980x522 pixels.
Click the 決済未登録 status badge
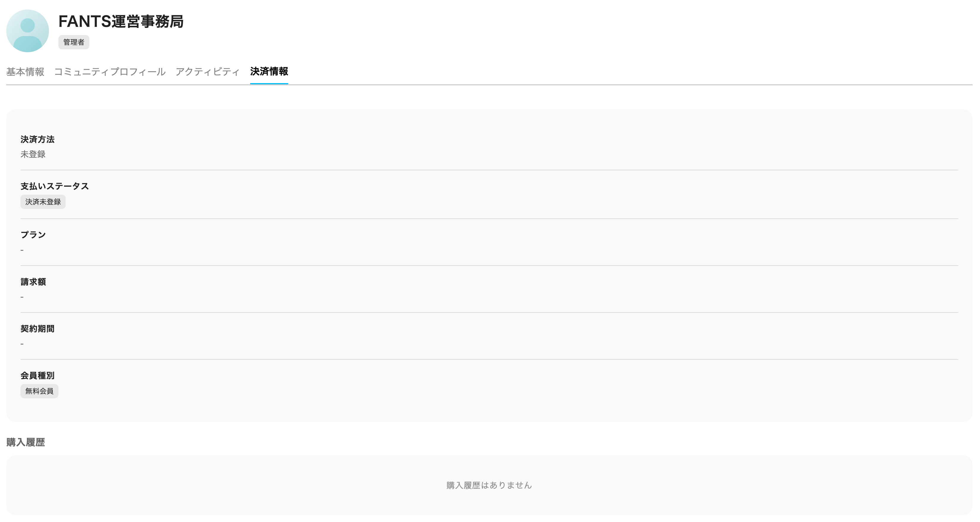coord(43,201)
